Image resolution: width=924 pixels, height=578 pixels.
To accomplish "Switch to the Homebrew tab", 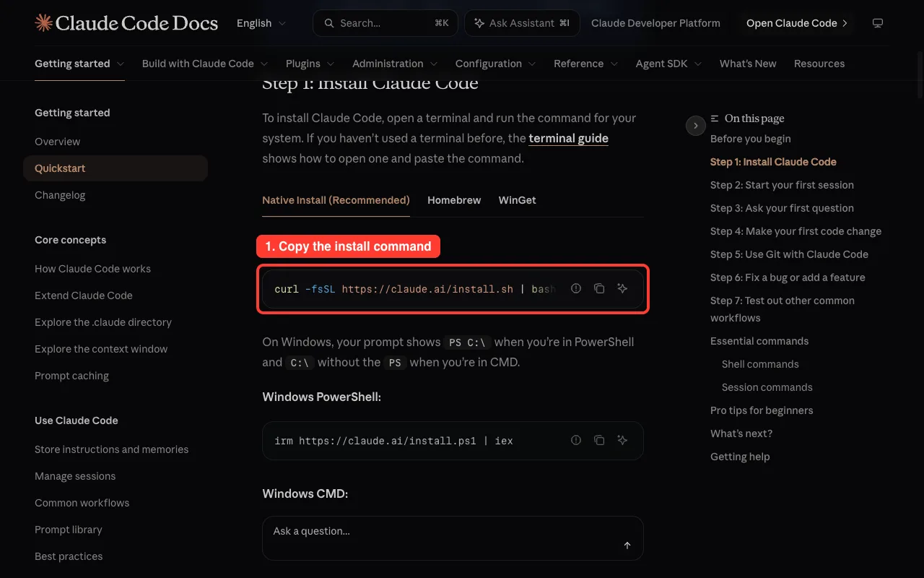I will pyautogui.click(x=454, y=200).
